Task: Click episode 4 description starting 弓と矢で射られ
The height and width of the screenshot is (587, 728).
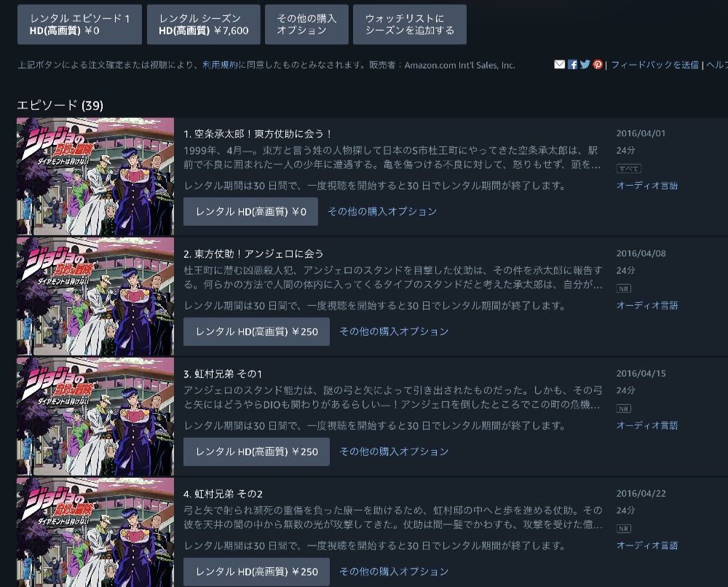Action: point(393,517)
